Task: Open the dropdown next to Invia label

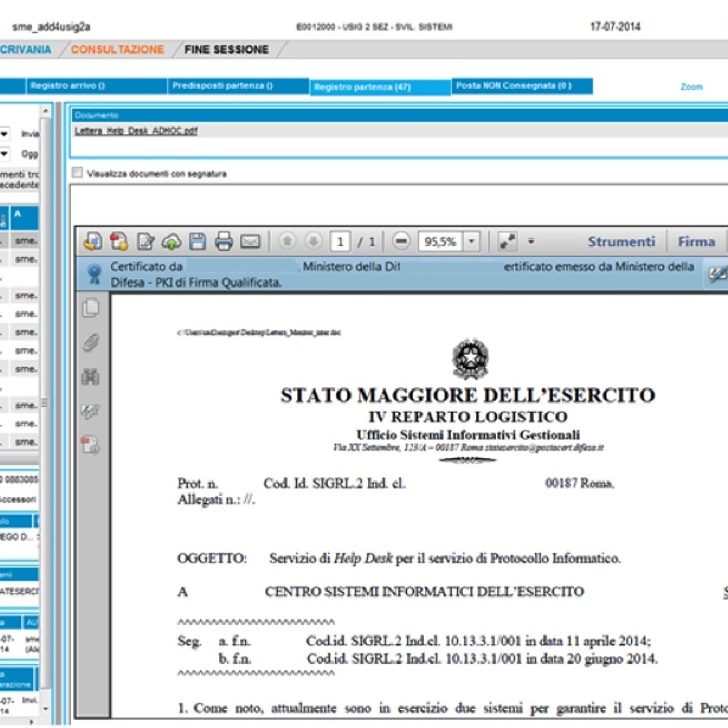Action: click(x=4, y=134)
